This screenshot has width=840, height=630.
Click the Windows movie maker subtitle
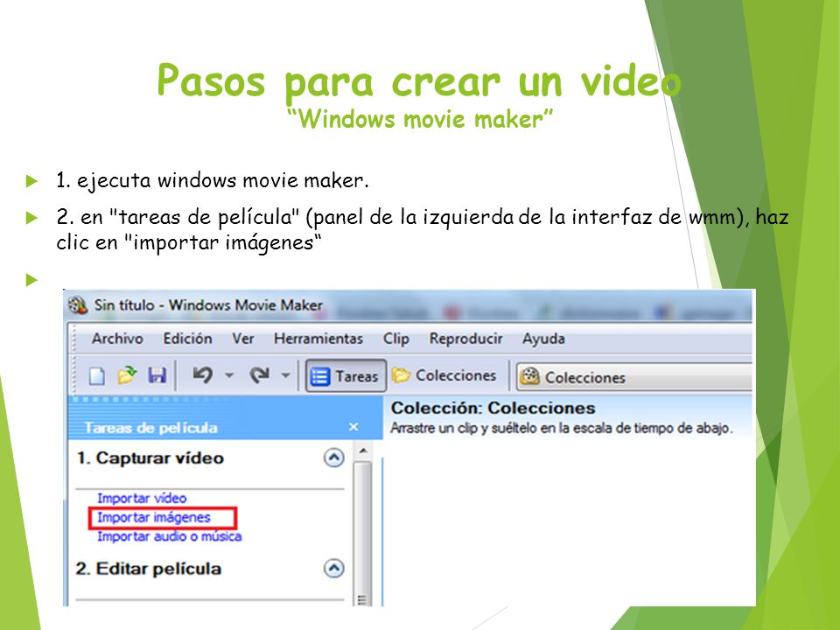tap(419, 119)
